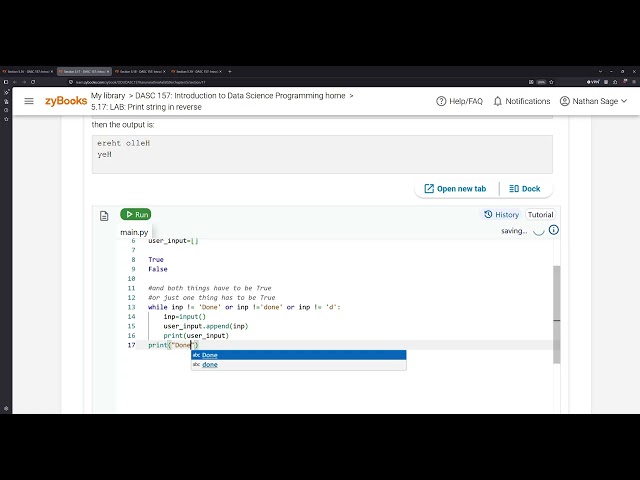
Task: Close the Section 5.16 browser tab
Action: click(52, 71)
